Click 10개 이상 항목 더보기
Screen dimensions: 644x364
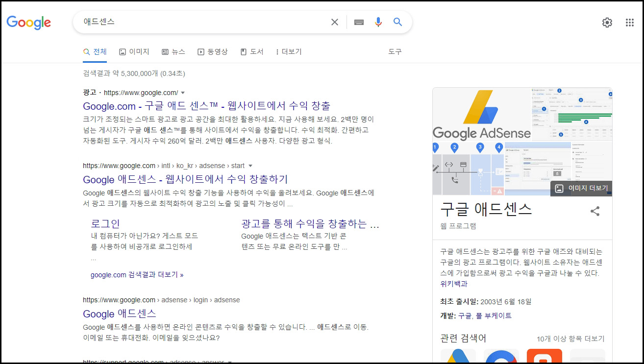pyautogui.click(x=570, y=339)
